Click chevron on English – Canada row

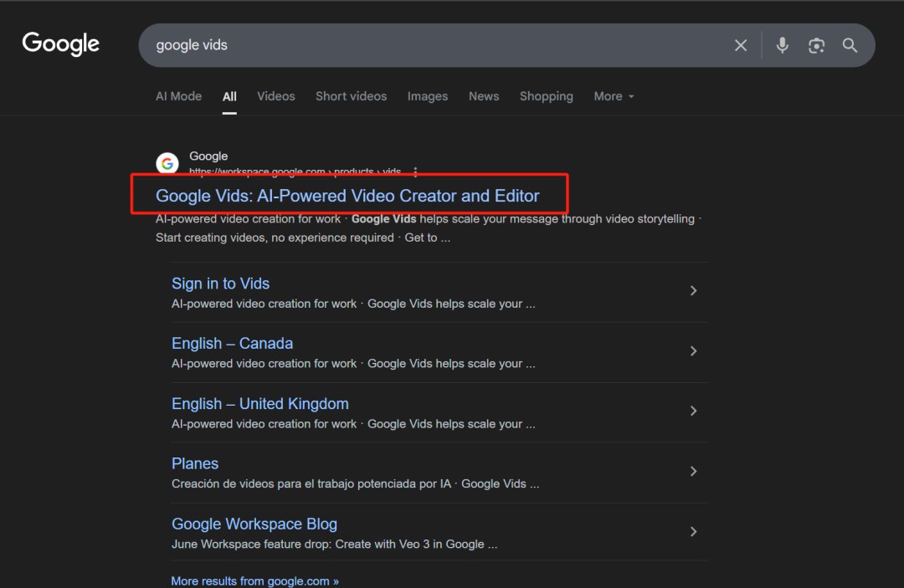694,350
